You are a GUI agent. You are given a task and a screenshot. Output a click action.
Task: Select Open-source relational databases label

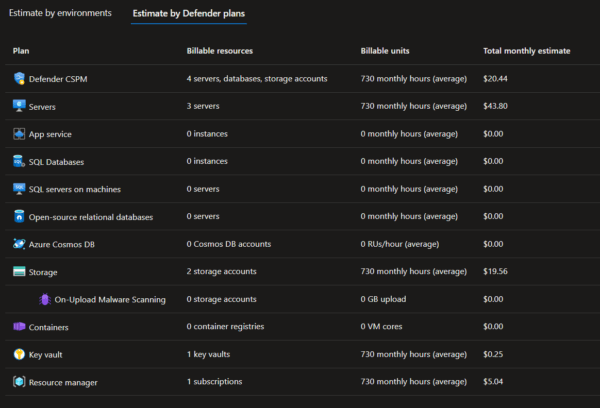tap(91, 217)
